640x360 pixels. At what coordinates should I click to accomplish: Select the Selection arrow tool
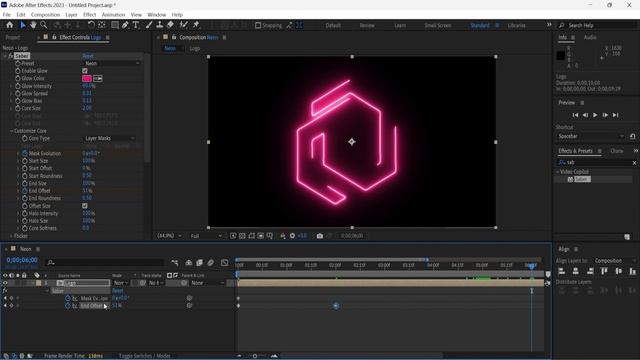[x=23, y=25]
